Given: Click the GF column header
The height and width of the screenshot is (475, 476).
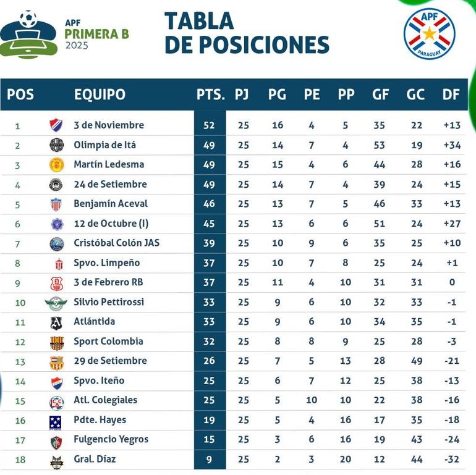Looking at the screenshot, I should [380, 95].
